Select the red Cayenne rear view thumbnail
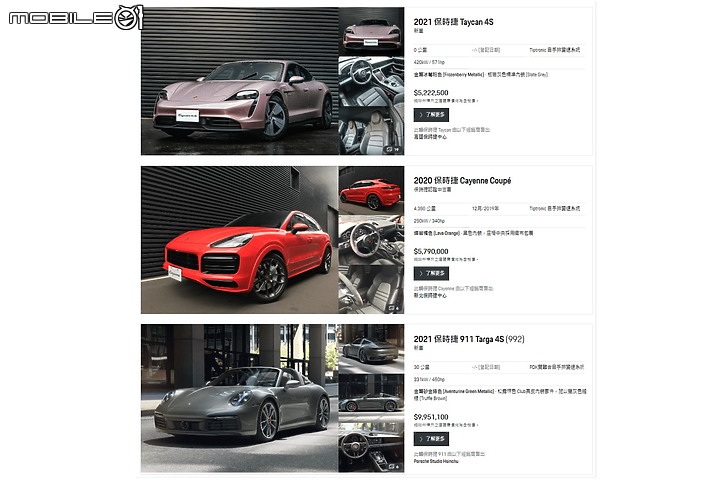 tap(371, 190)
